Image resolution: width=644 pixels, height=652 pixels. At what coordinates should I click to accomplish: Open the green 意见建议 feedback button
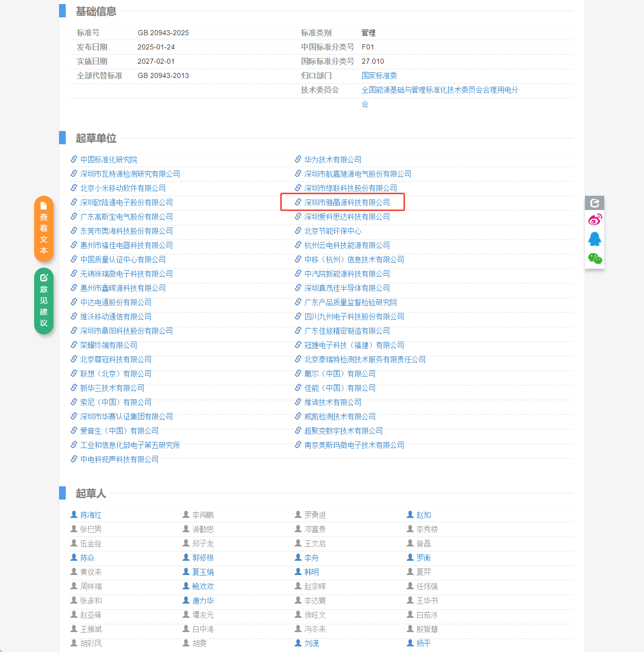pyautogui.click(x=44, y=301)
